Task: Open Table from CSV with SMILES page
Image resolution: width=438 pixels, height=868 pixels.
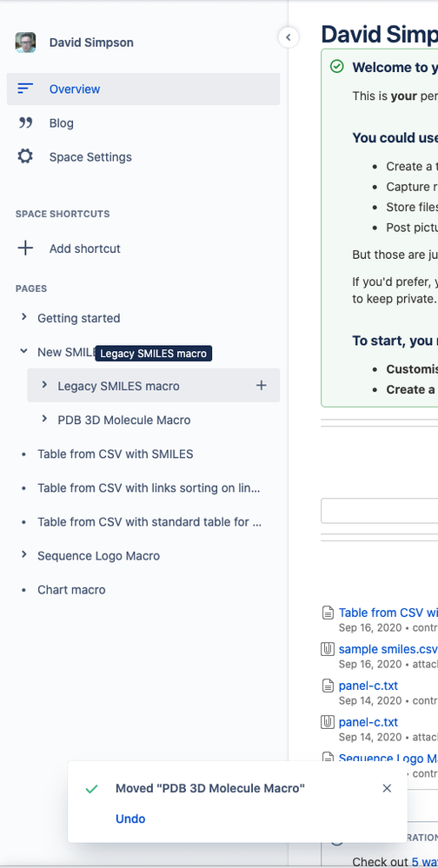Action: click(x=116, y=454)
